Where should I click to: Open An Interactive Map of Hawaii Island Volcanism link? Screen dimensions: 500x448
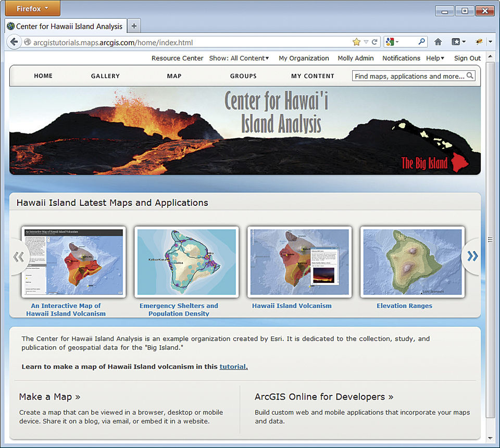(x=66, y=309)
